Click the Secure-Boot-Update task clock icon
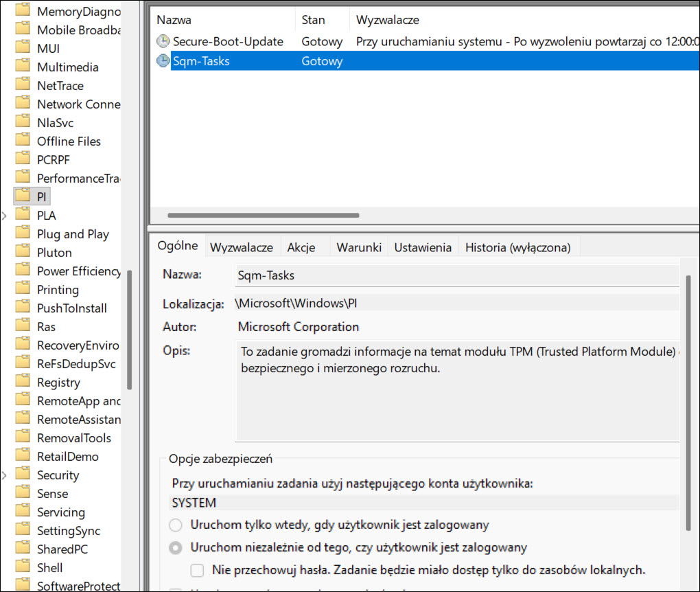Viewport: 700px width, 592px height. click(x=163, y=42)
